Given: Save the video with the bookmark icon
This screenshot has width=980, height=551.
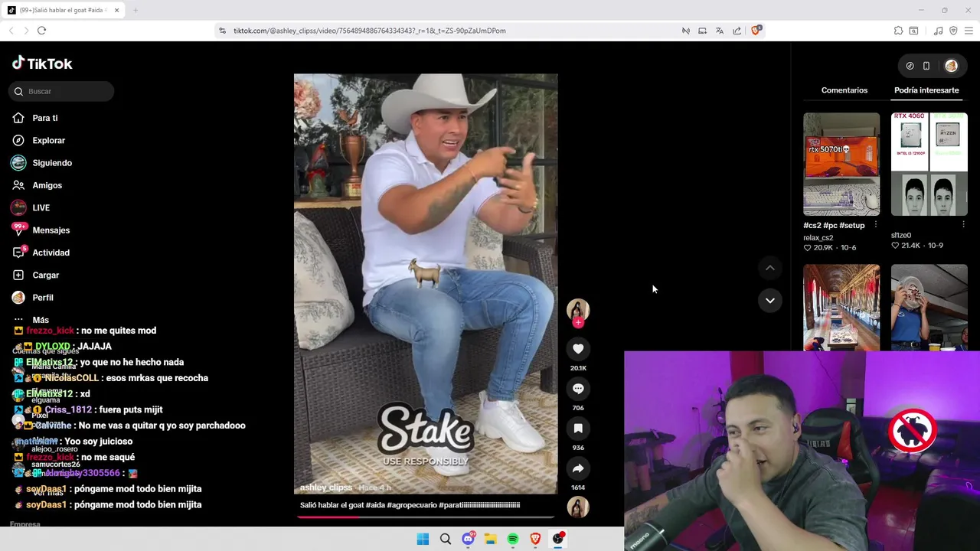Looking at the screenshot, I should click(x=578, y=429).
